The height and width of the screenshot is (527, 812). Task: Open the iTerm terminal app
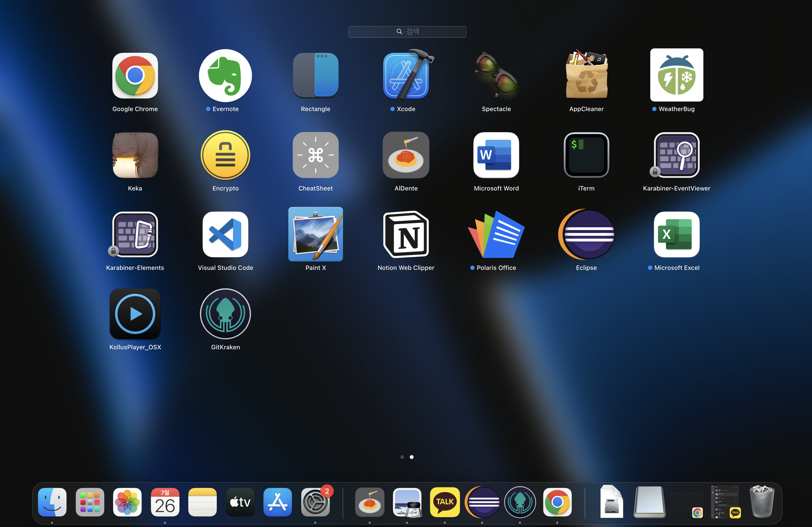tap(587, 155)
